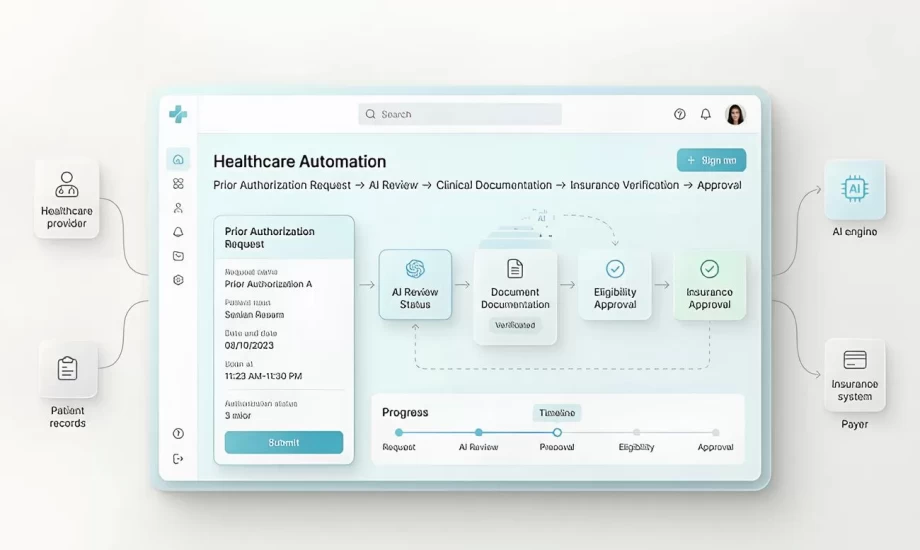Click the Insurance Approval checkmark icon
Screen dimensions: 920x550
click(x=709, y=269)
